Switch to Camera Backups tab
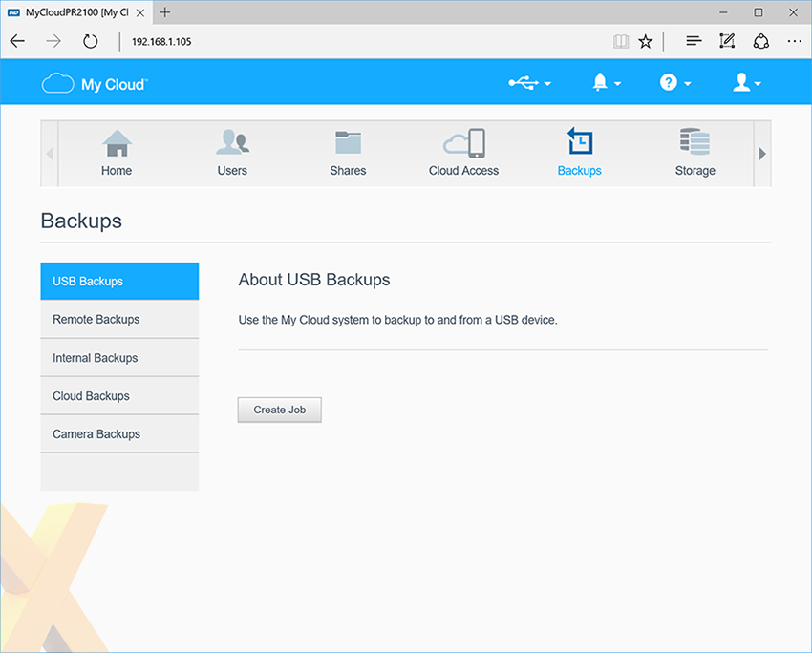Image resolution: width=812 pixels, height=653 pixels. tap(119, 434)
